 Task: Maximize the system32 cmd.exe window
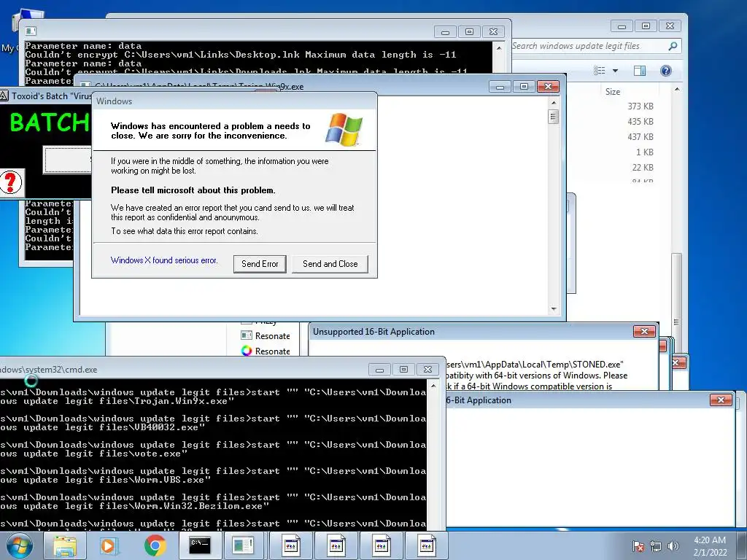[x=403, y=370]
